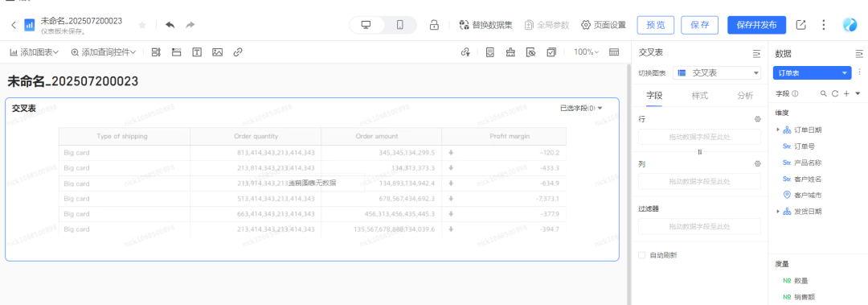Switch to the 字段 tab
Image resolution: width=868 pixels, height=305 pixels.
point(654,96)
